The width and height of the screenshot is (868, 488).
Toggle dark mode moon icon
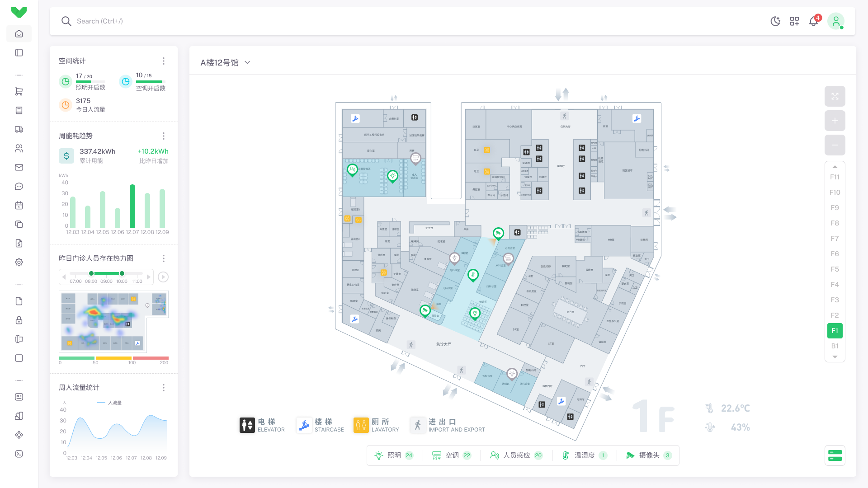pos(775,21)
